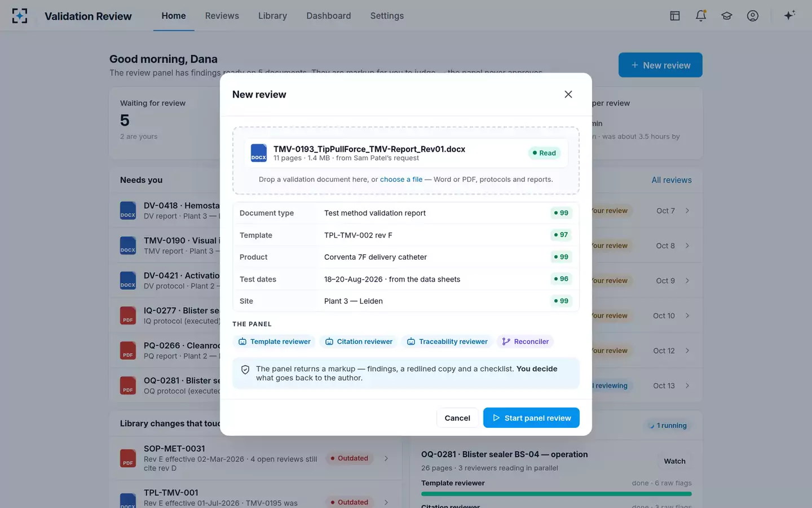This screenshot has width=812, height=508.
Task: Select the Citation reviewer panel chip
Action: (359, 341)
